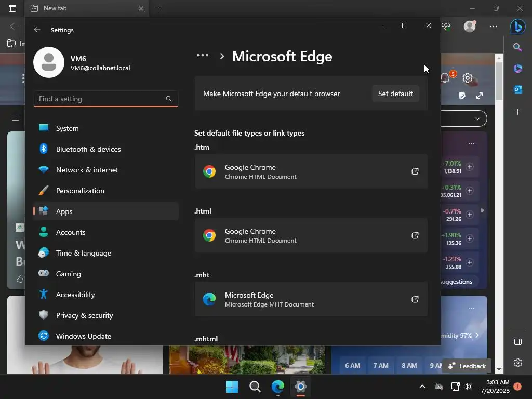Change .mht default Microsoft Edge entry
Screen dimensions: 532x399
[x=311, y=299]
